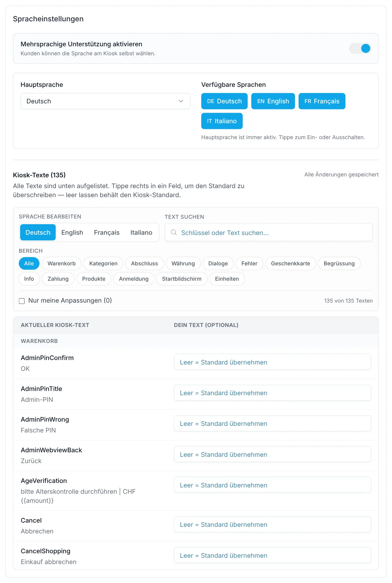Filter texts by Geschenkkarte
Image resolution: width=392 pixels, height=583 pixels.
coord(290,264)
